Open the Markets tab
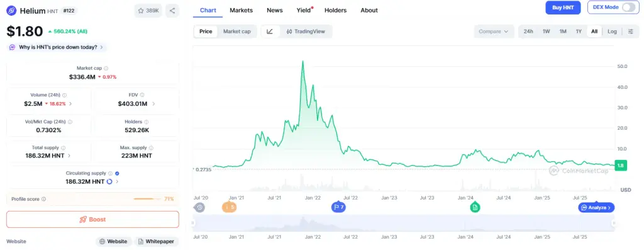Viewport: 644px width, 250px height. pyautogui.click(x=241, y=10)
